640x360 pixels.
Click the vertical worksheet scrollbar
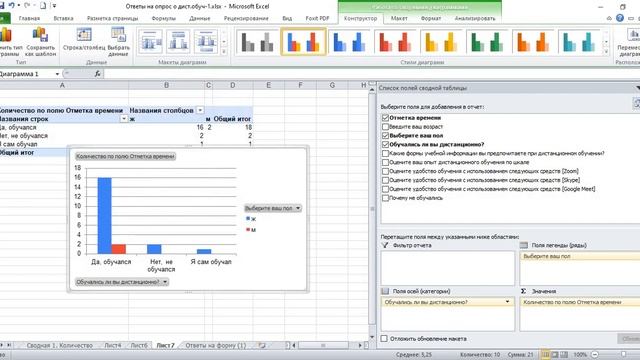[x=372, y=210]
